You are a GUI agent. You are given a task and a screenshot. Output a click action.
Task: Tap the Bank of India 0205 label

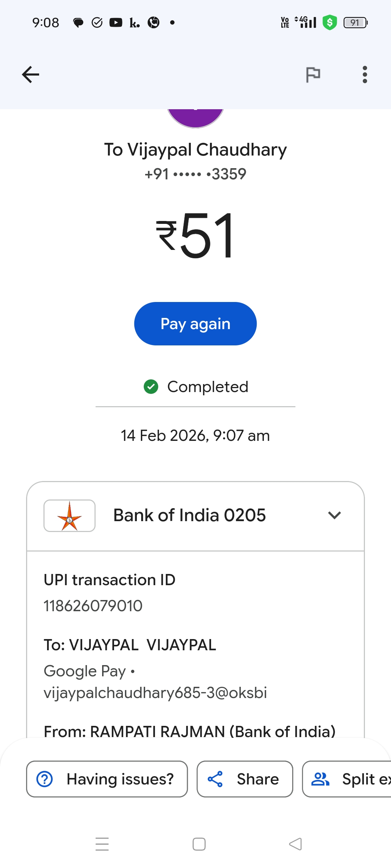189,515
